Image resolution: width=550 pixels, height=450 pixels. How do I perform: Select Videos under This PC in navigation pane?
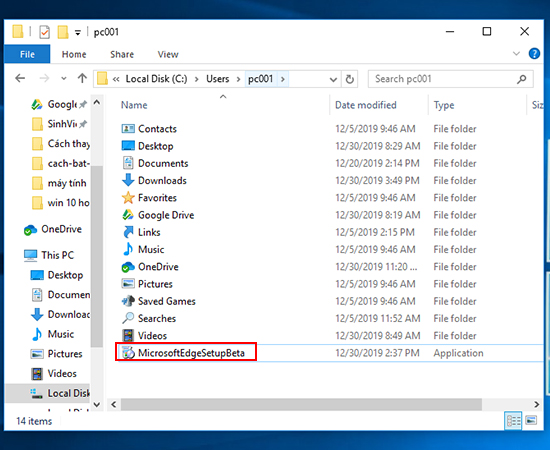click(53, 373)
